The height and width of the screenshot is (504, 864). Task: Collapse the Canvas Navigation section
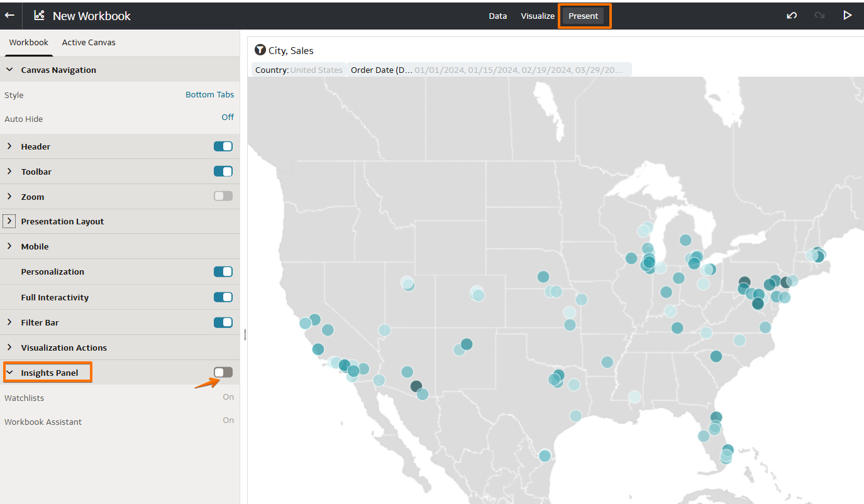point(9,70)
